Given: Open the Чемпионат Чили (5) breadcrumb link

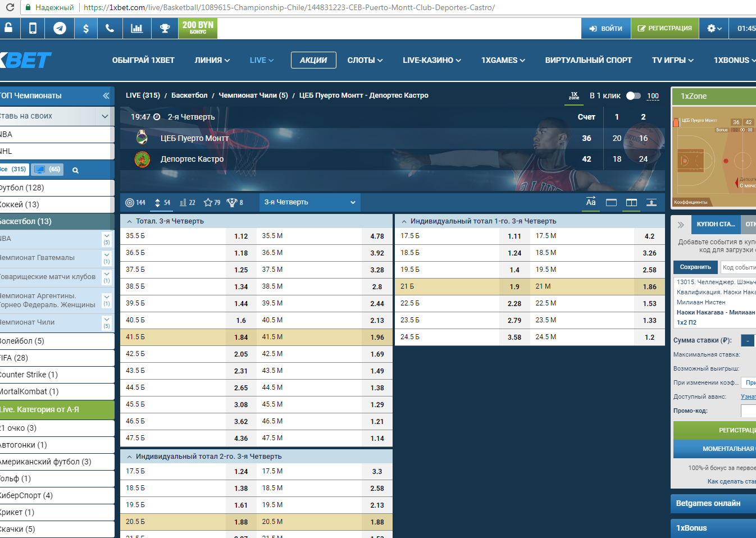Looking at the screenshot, I should [x=253, y=95].
